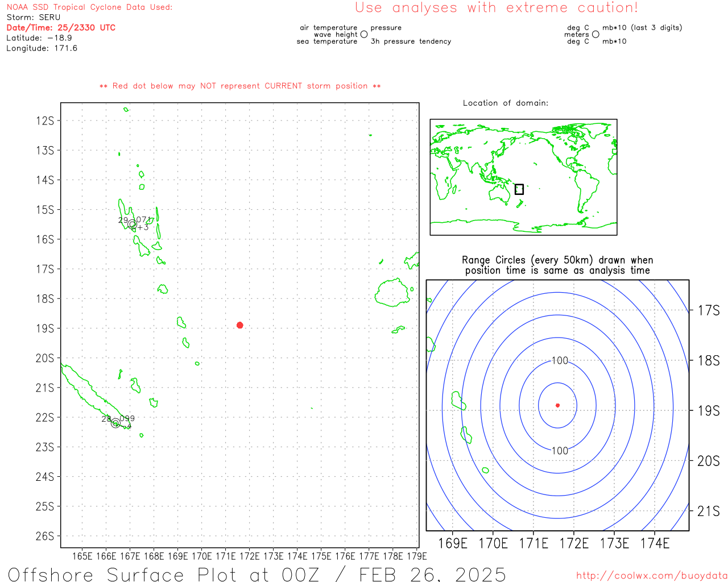Click the black domain box on world map
Viewport: 728px width, 582px height.
519,189
